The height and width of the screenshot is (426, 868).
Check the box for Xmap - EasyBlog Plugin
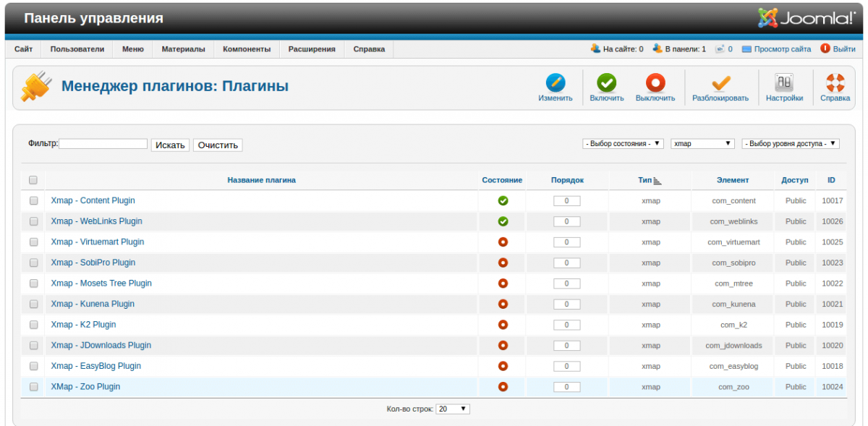[x=33, y=366]
